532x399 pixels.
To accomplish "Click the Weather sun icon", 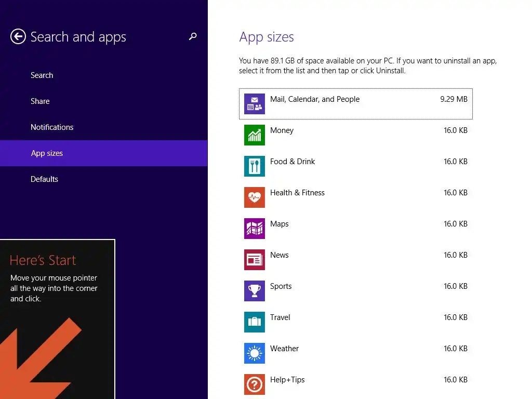I will [x=255, y=353].
